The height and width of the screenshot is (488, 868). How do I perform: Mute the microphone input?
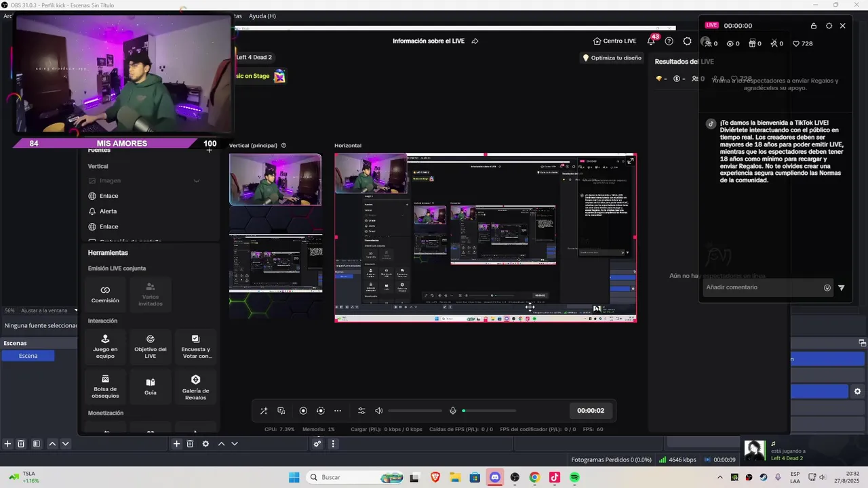[x=453, y=411]
